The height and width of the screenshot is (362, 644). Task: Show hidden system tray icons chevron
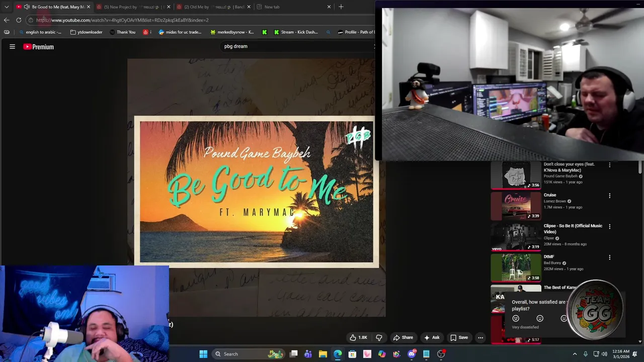point(575,354)
